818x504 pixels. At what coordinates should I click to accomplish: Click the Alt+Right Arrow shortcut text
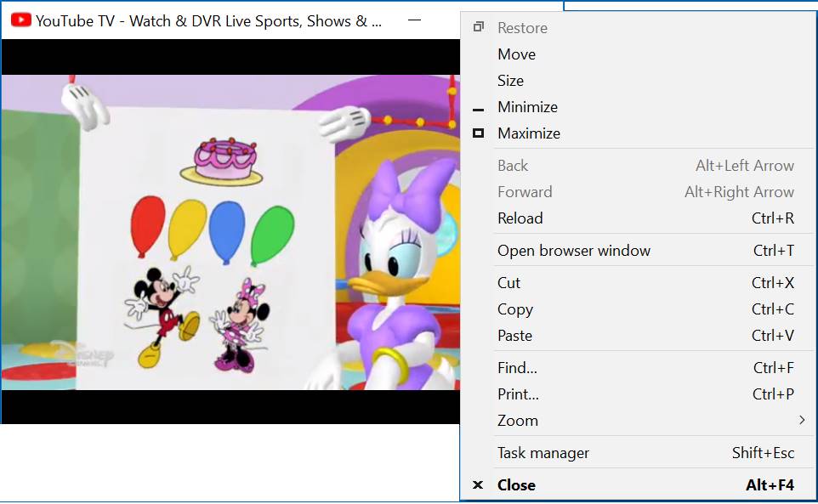(739, 192)
